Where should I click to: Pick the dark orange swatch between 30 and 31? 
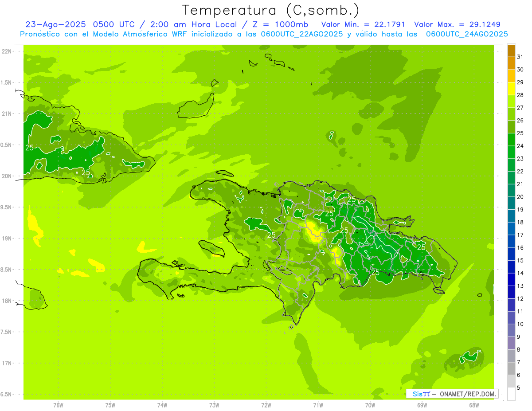point(511,63)
